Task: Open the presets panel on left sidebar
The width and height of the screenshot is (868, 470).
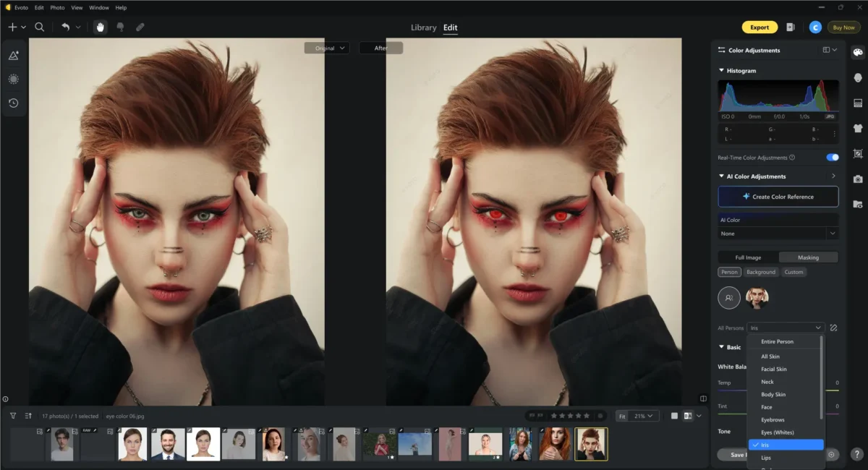Action: [x=13, y=55]
